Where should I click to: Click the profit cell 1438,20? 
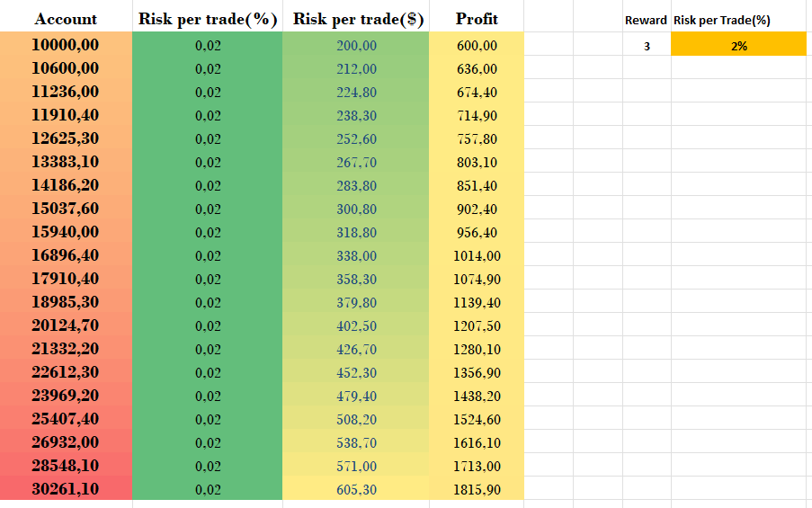476,396
